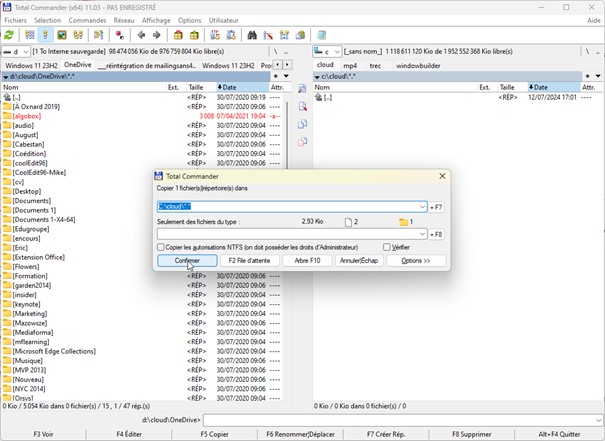Switch to the mp4 tab in right panel
Image resolution: width=605 pixels, height=441 pixels.
click(350, 65)
